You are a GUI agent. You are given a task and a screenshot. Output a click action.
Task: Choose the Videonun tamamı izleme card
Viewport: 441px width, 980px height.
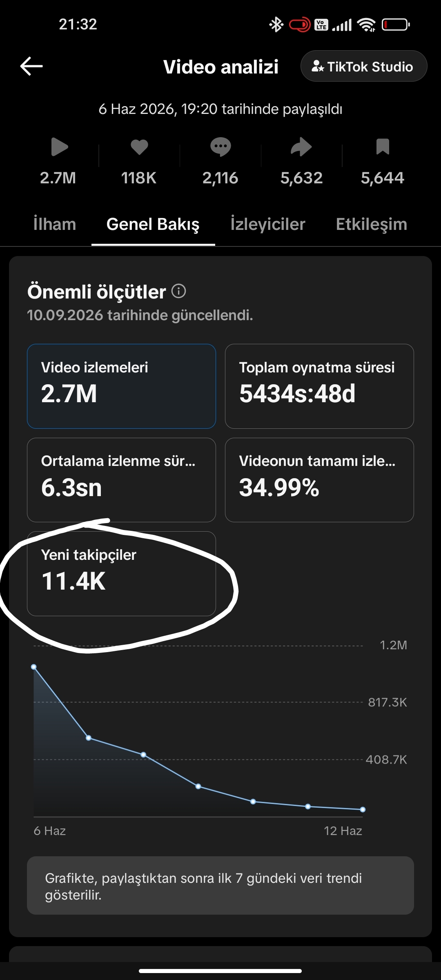click(x=319, y=480)
